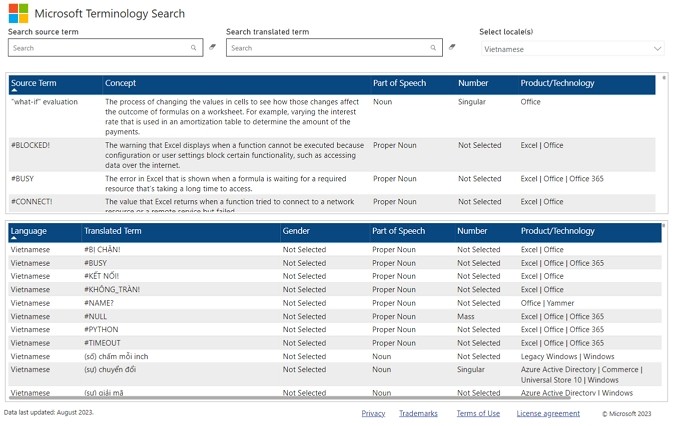Screen dimensions: 682x426
Task: Click the magnifier icon in source term search
Action: [x=194, y=48]
